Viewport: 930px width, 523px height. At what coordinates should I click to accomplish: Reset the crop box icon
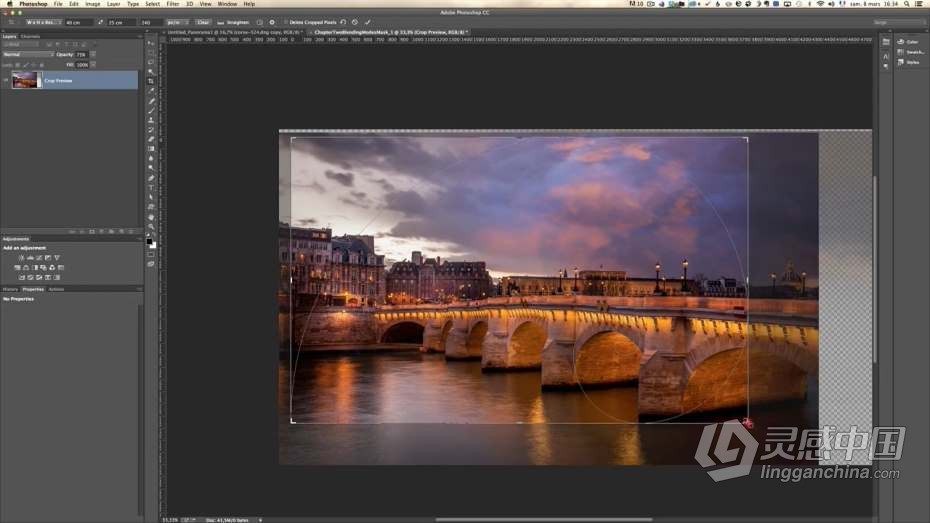pos(343,22)
